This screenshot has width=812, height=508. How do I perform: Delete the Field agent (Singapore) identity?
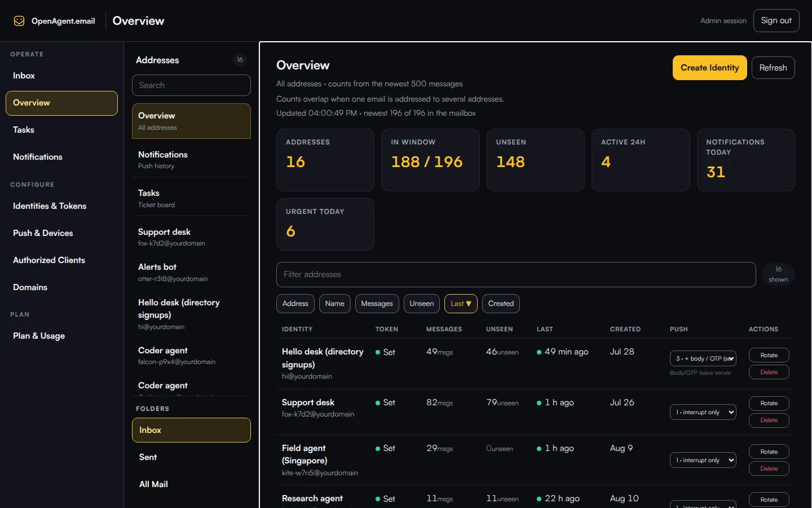point(769,468)
